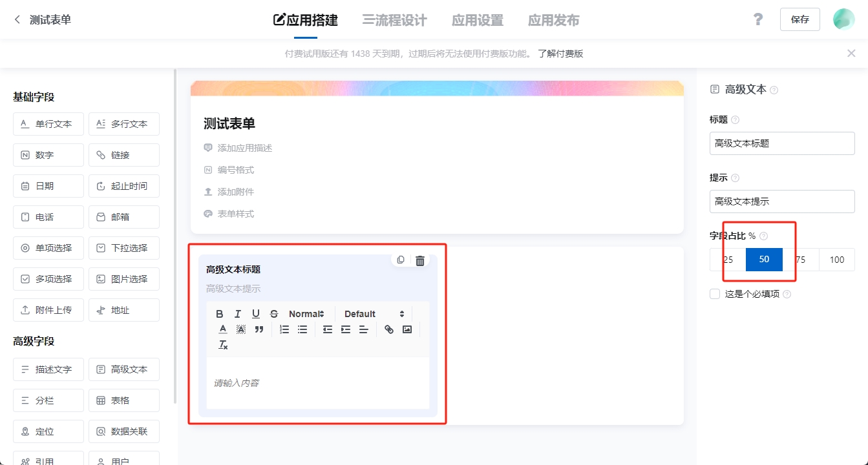868x465 pixels.
Task: Select the 100 percent field width option
Action: coord(836,260)
